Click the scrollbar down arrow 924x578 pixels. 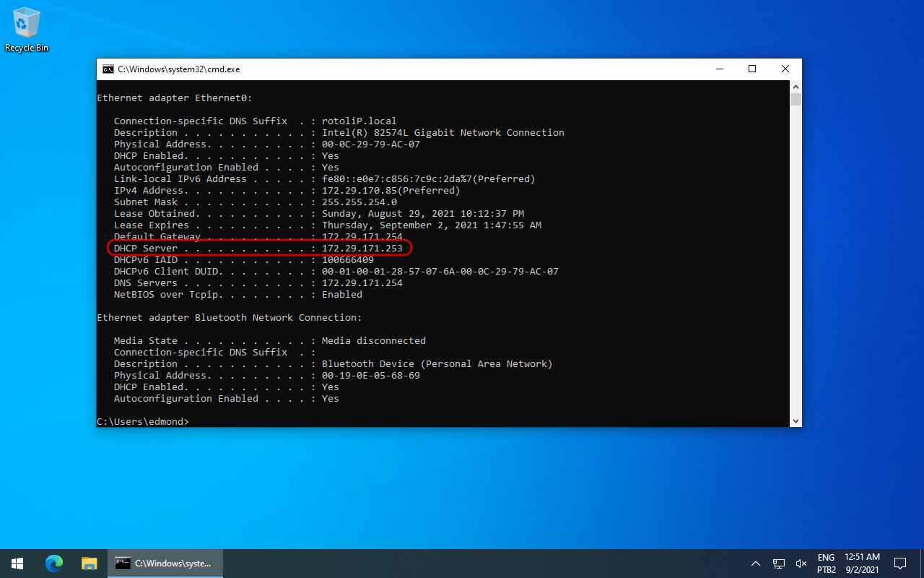pyautogui.click(x=796, y=420)
